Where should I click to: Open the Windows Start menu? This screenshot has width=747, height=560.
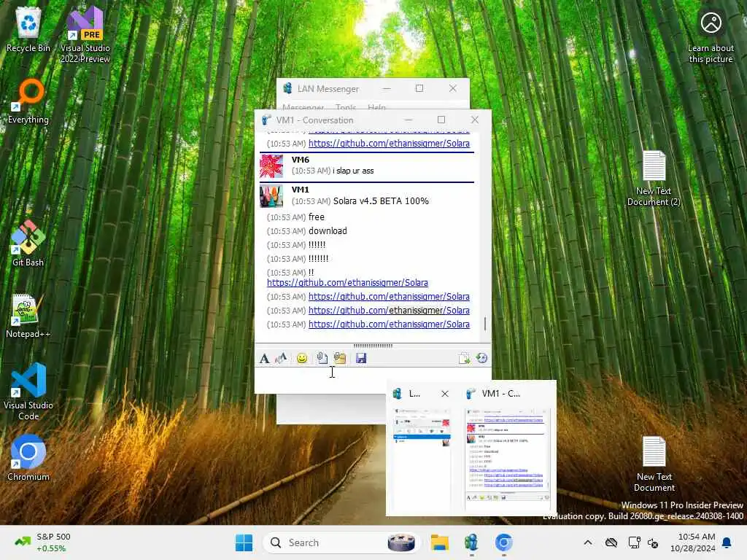pos(244,542)
